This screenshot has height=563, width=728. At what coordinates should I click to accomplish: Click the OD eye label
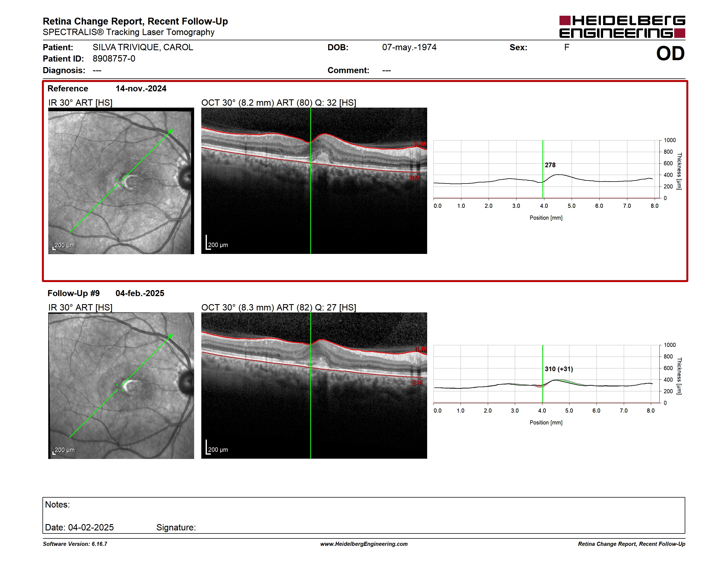(x=670, y=53)
